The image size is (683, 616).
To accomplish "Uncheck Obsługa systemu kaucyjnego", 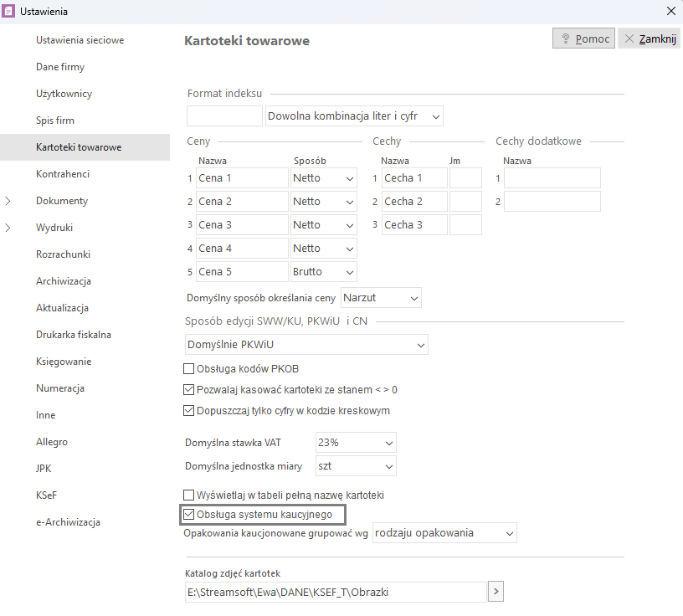I will (x=188, y=514).
